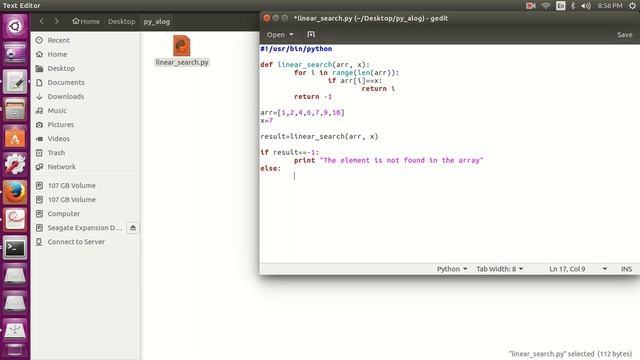Close the gedit window

tap(267, 18)
